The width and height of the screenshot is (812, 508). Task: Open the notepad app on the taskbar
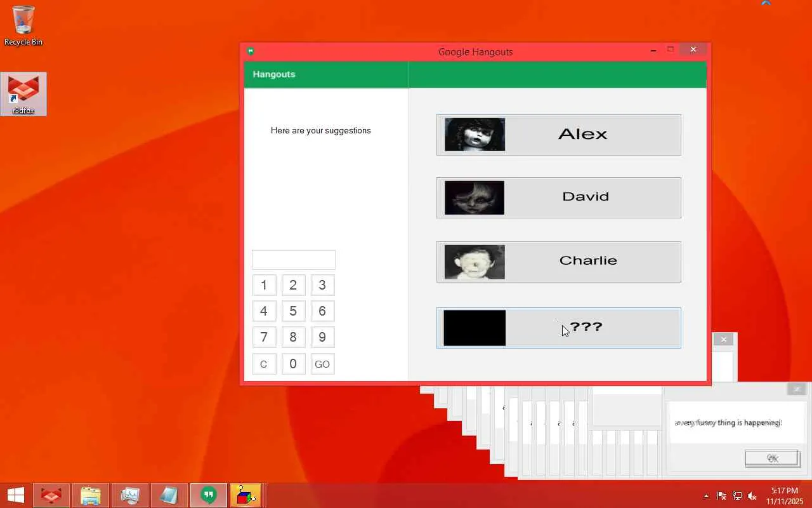tap(169, 495)
